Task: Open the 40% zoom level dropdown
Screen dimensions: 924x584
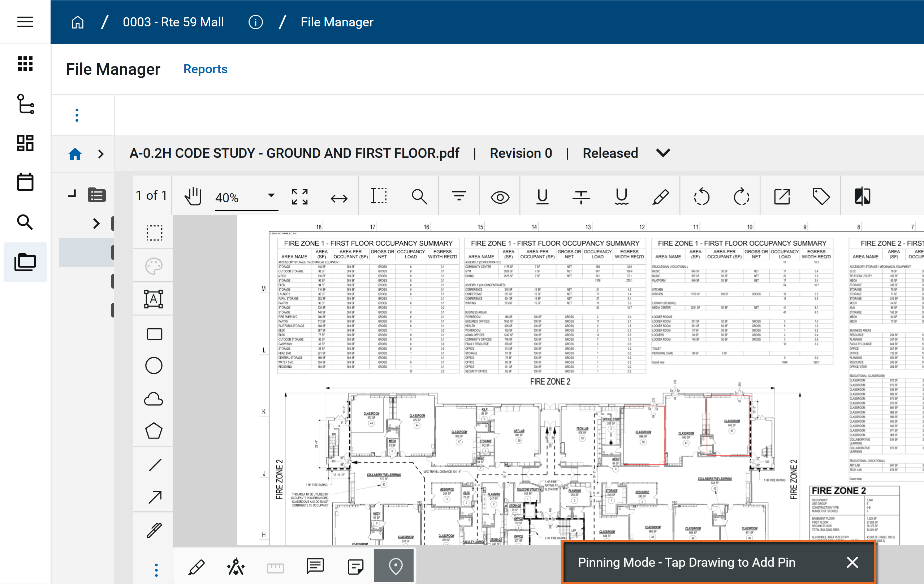Action: pyautogui.click(x=271, y=196)
